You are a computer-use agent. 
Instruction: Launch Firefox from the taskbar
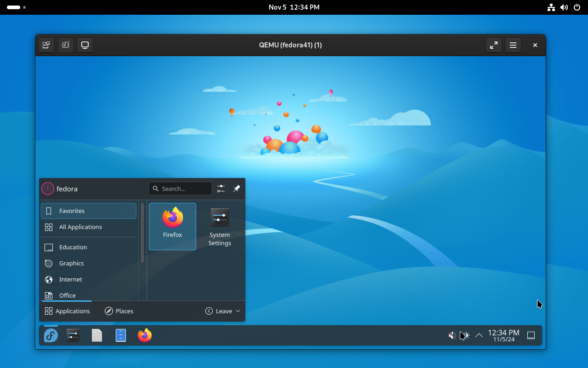145,335
